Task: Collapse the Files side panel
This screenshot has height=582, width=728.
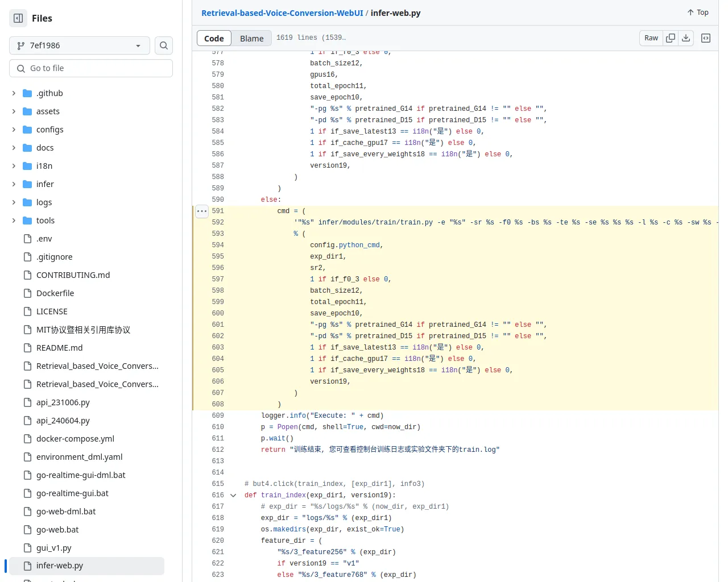Action: [x=18, y=18]
